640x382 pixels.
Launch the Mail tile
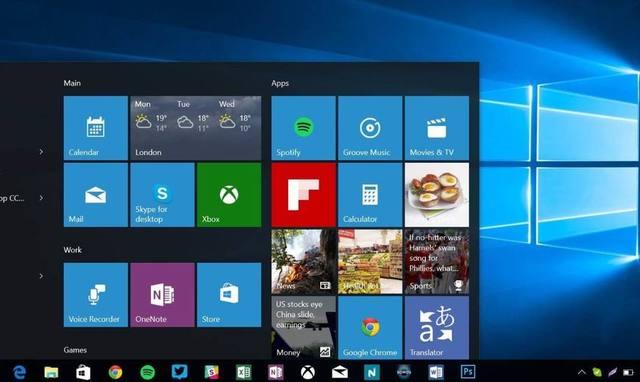click(96, 195)
